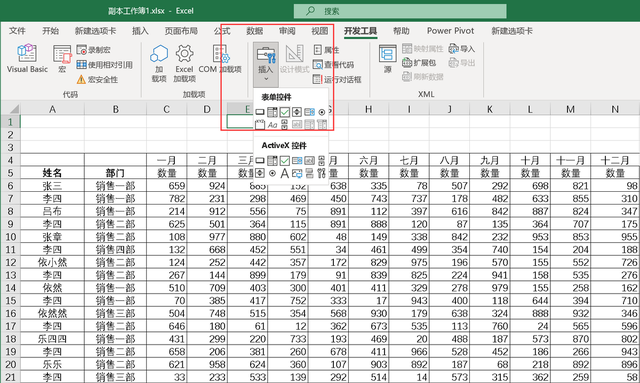Click 映射属性 map properties
Screen dimensions: 640x383
[x=422, y=49]
